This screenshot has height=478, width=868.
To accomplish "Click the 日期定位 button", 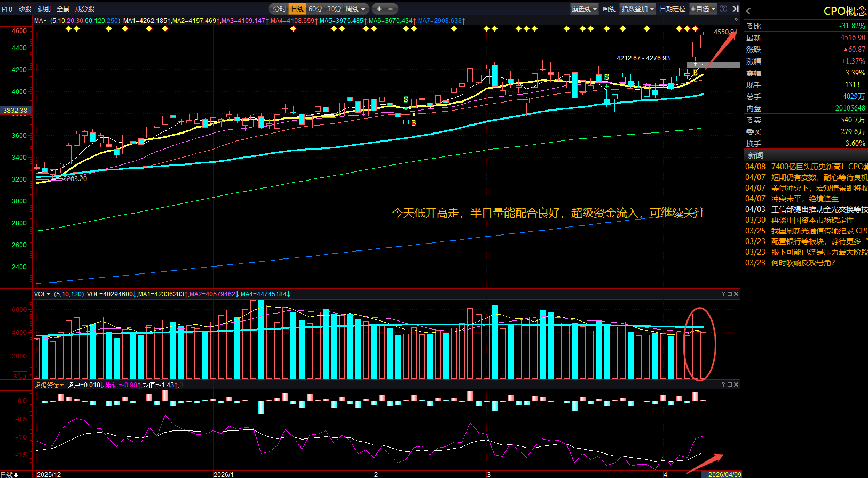I will tap(673, 9).
